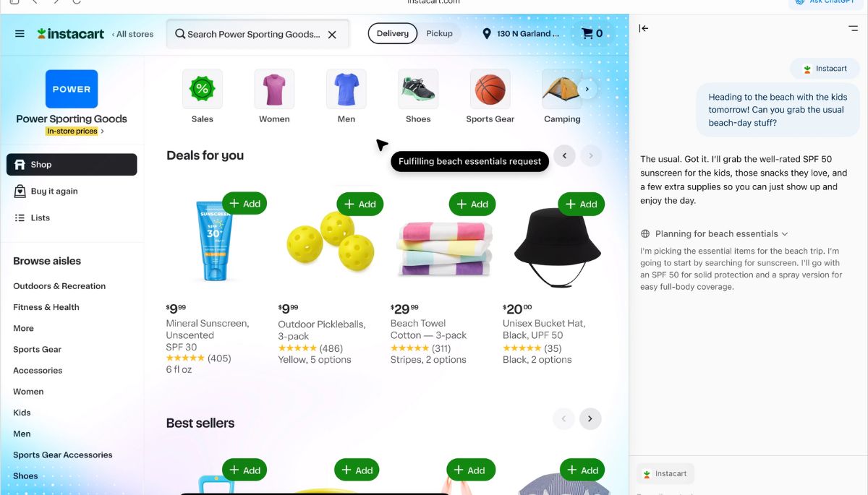
Task: Expand Planning for beach essentials details
Action: point(715,234)
